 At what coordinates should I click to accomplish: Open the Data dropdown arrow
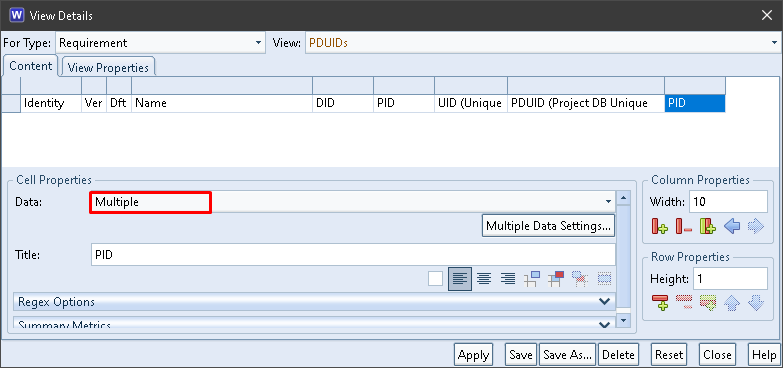tap(608, 202)
